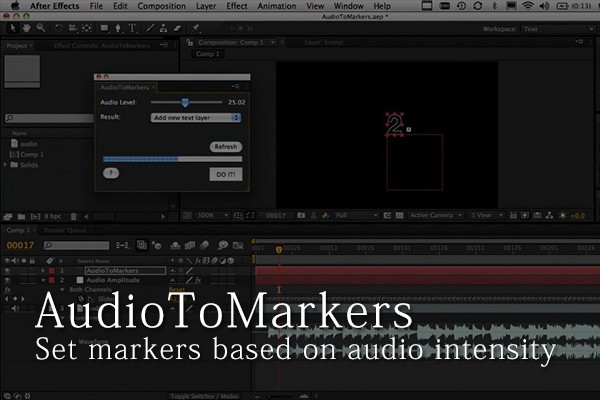Expand the AudioToMarkers layer properties
This screenshot has height=400, width=600.
pos(43,271)
